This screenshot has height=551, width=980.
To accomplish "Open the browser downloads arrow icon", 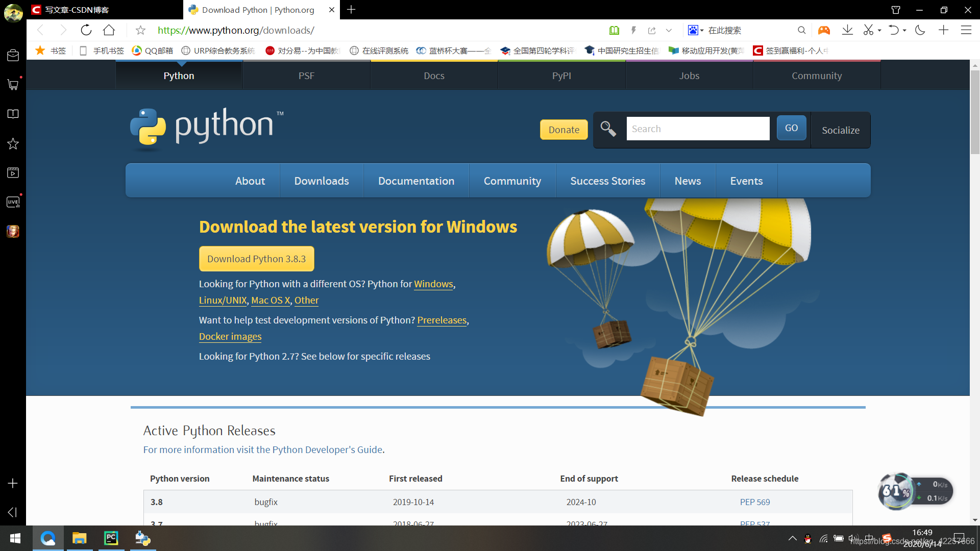I will tap(847, 30).
